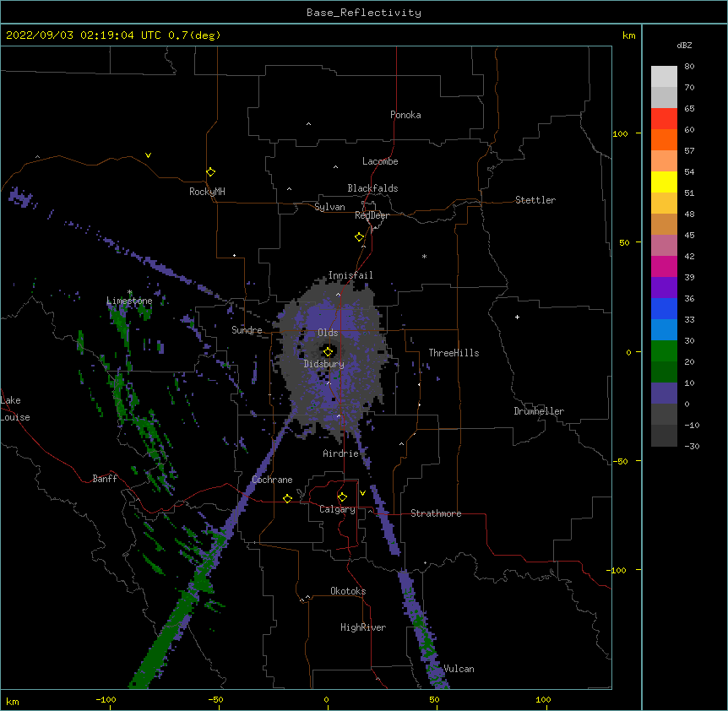The height and width of the screenshot is (711, 728).
Task: Click the Olds city label
Action: point(328,333)
